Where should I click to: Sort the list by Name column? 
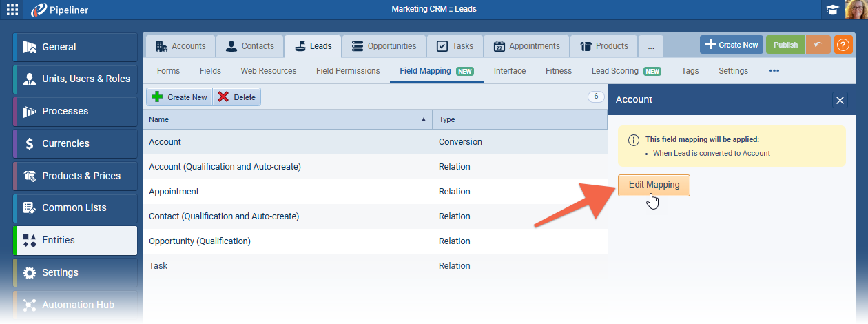(287, 119)
